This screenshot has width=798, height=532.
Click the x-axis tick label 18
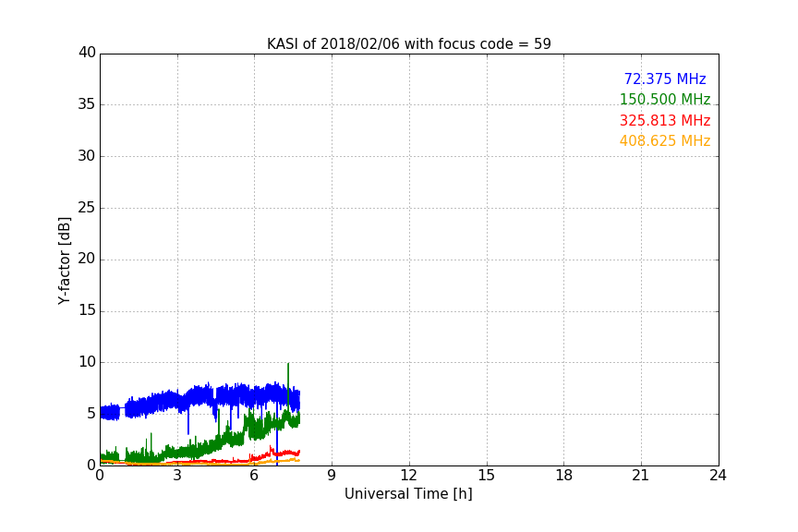coord(564,476)
